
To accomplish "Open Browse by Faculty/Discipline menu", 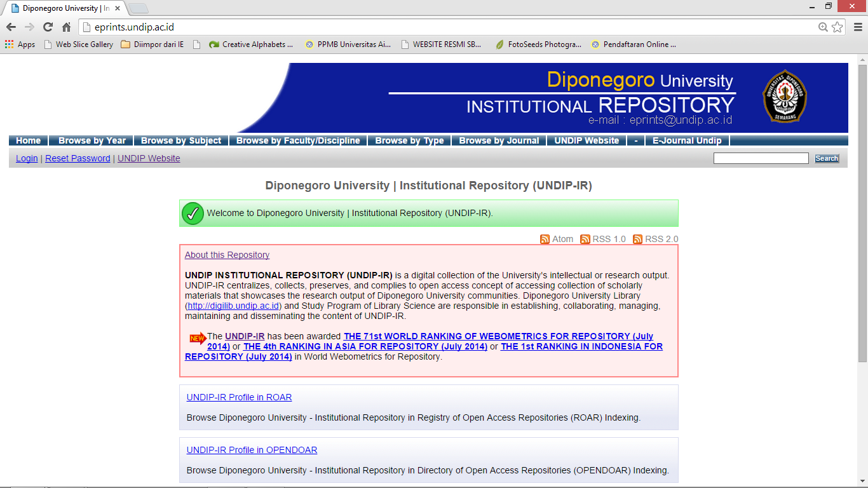I will point(298,140).
